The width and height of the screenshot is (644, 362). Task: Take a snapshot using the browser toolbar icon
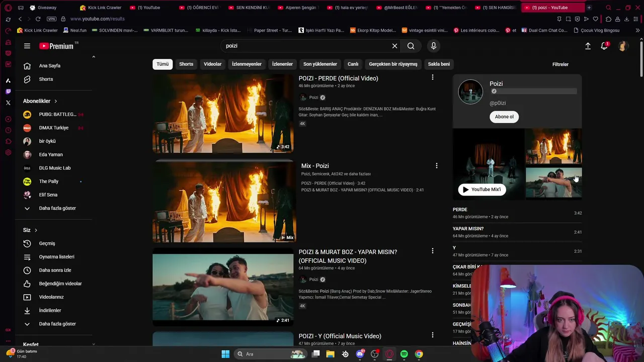[x=568, y=19]
